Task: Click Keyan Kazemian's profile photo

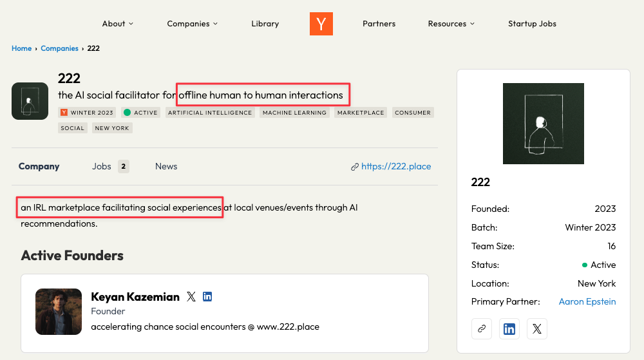Action: 59,312
